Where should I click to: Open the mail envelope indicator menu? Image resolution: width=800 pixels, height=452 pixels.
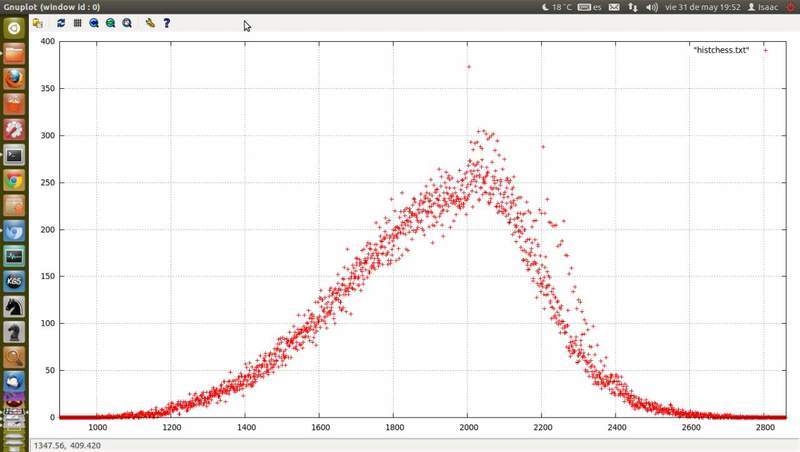point(614,7)
